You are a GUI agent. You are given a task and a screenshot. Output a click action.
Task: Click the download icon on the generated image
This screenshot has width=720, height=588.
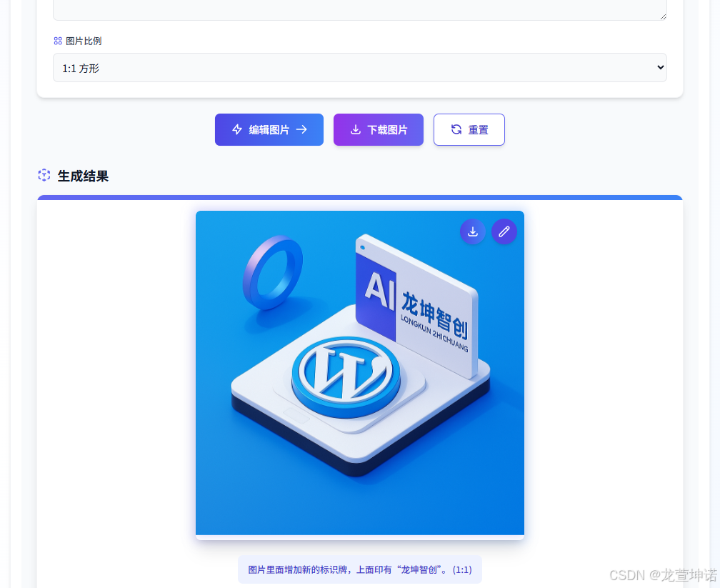click(x=473, y=231)
